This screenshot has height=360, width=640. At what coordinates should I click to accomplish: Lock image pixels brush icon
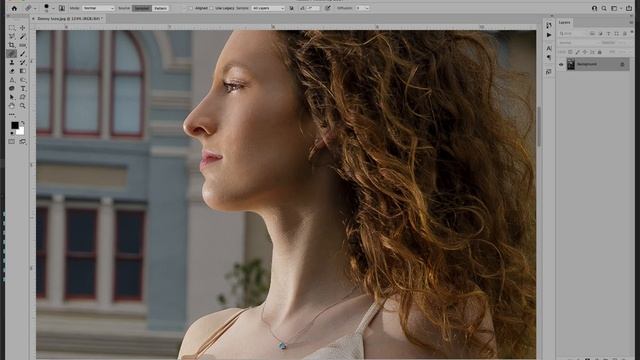pos(578,52)
